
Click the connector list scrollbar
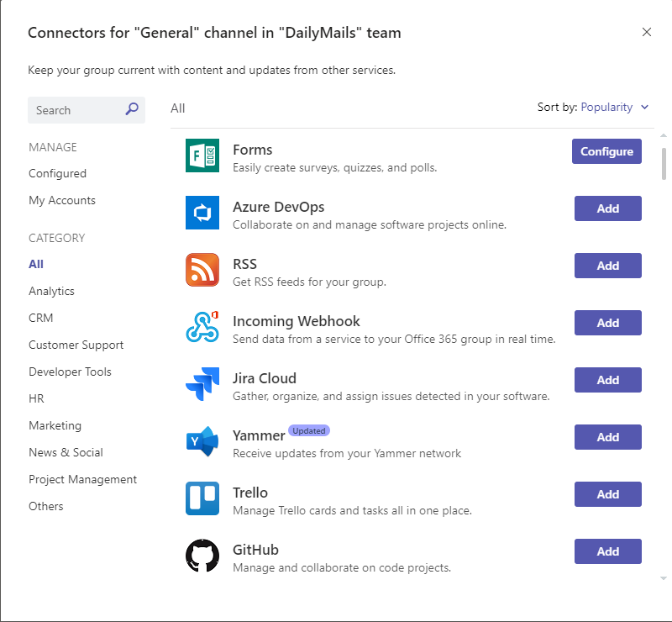pos(663,160)
